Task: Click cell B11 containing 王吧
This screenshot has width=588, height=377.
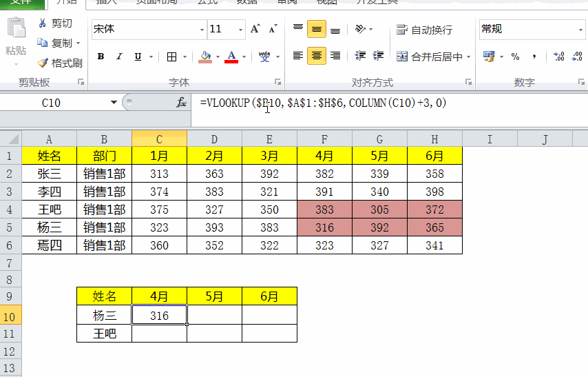Action: point(104,334)
